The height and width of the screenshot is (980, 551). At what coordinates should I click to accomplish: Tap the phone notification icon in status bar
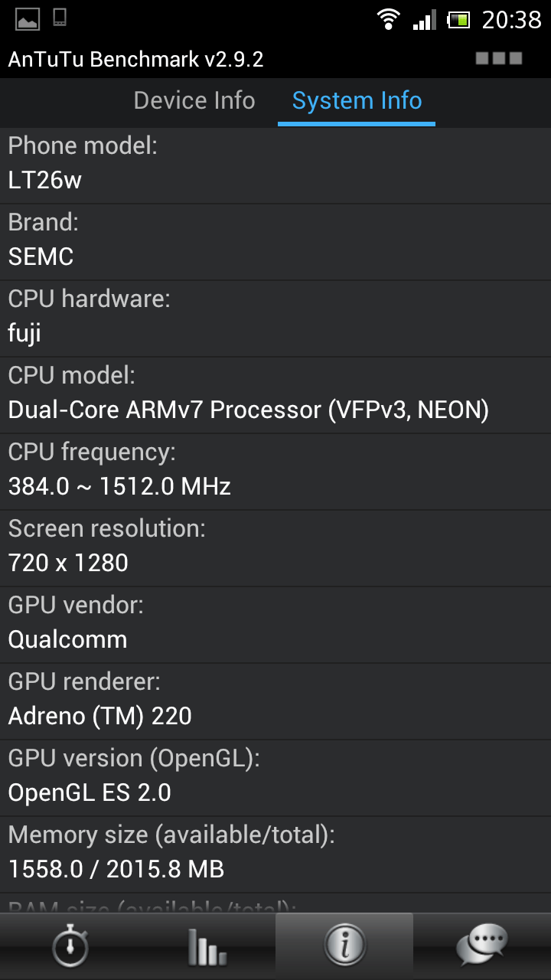click(60, 18)
